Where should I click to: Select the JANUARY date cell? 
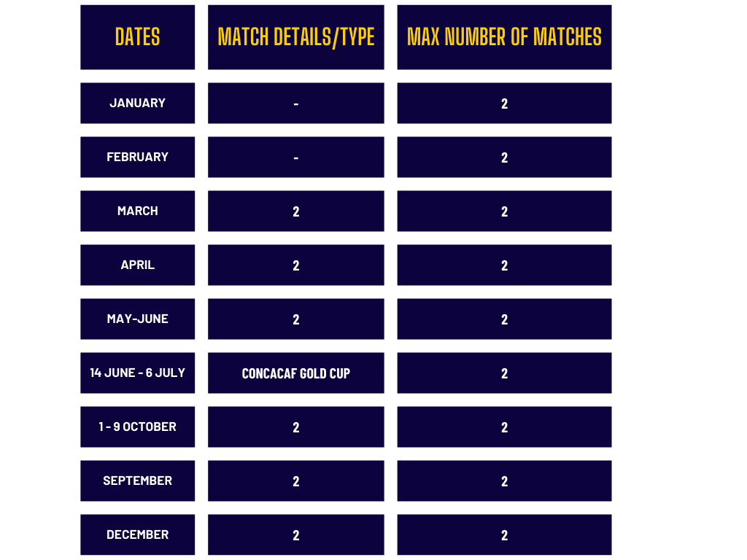pyautogui.click(x=137, y=104)
